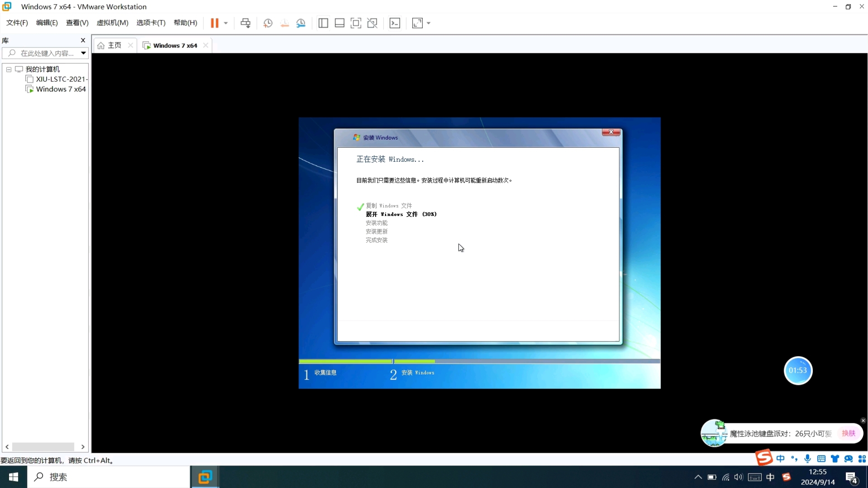Viewport: 868px width, 488px height.
Task: Click the 安装 Windows progress bar
Action: tap(527, 361)
